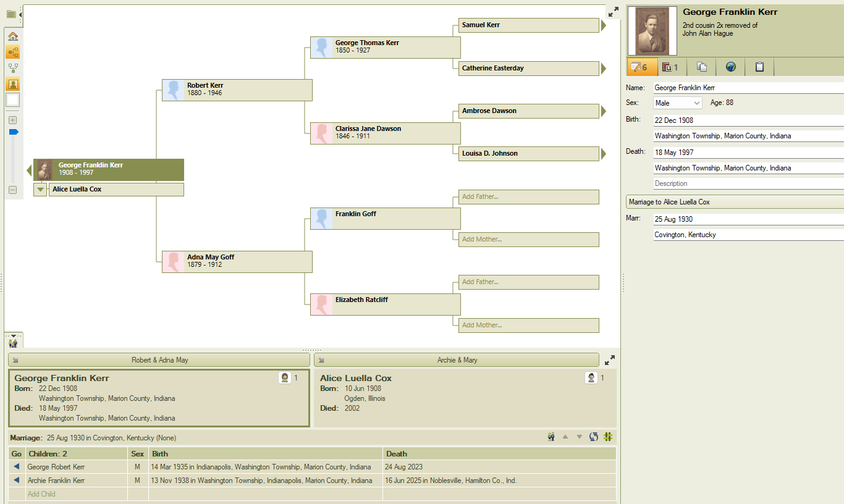Click the Robert & Adna May parents button

point(159,360)
